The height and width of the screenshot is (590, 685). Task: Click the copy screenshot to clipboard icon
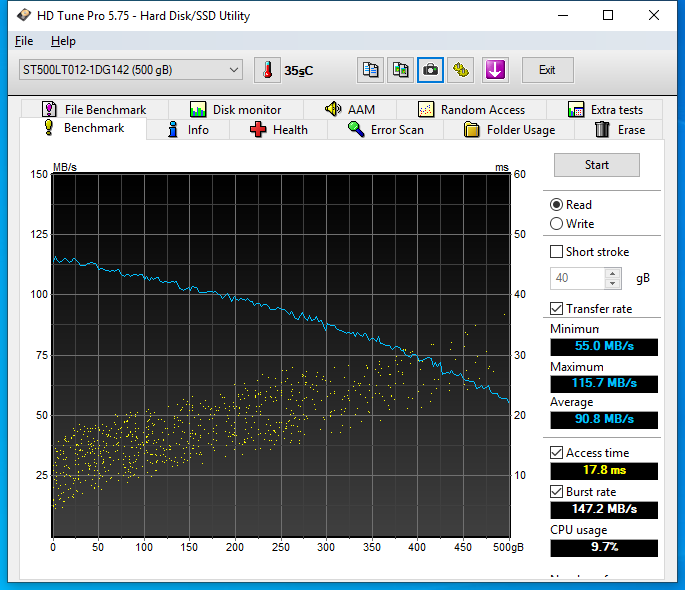point(401,70)
